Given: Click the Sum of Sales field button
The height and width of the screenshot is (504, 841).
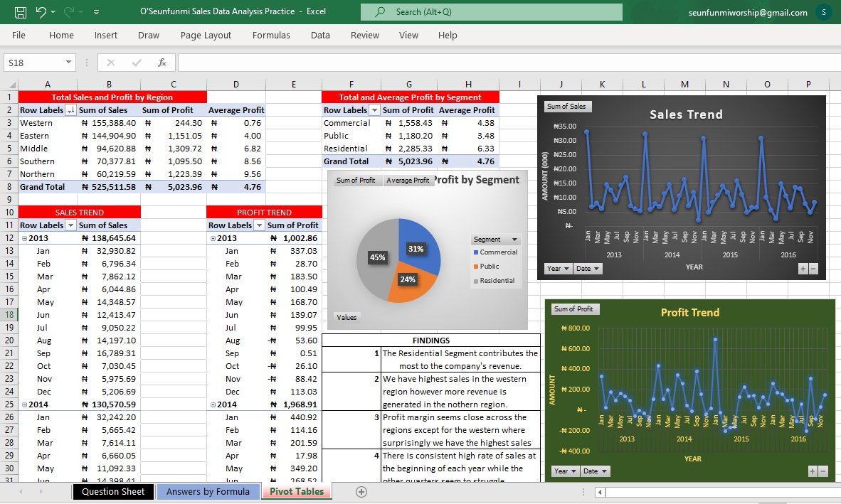Looking at the screenshot, I should click(567, 105).
